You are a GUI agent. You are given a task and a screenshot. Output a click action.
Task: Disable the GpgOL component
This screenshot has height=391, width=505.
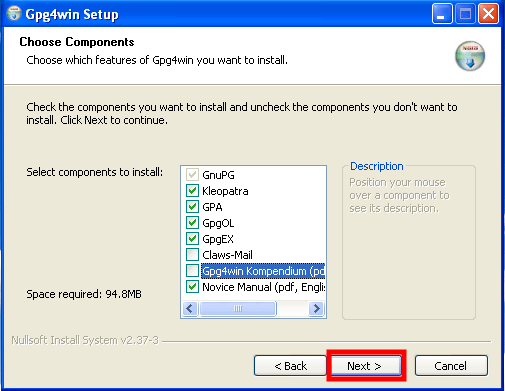click(x=192, y=223)
